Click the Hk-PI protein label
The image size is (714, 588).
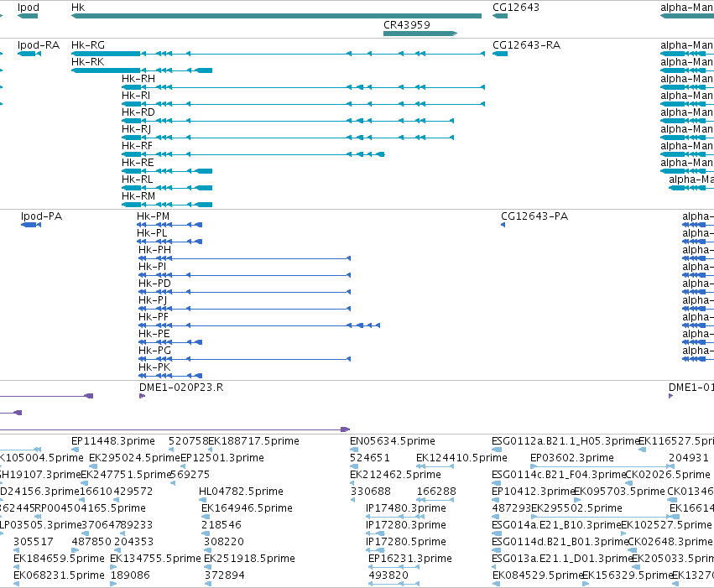click(x=152, y=267)
